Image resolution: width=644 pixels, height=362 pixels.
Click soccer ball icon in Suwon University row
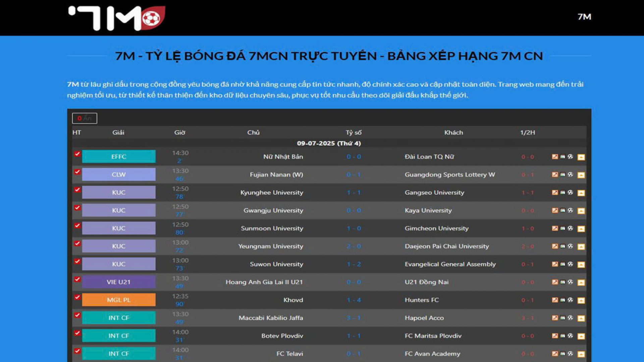click(x=570, y=264)
